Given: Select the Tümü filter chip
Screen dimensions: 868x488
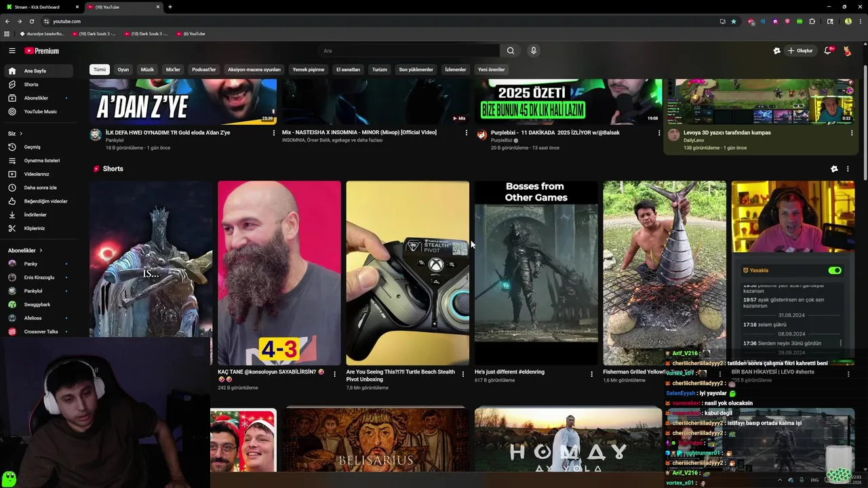Looking at the screenshot, I should (x=100, y=69).
